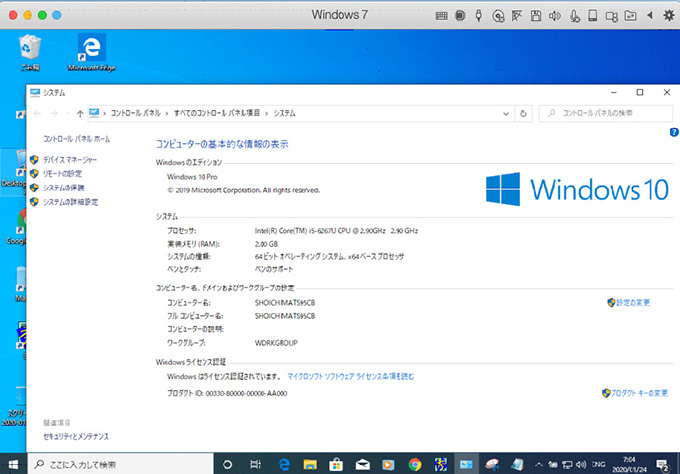Click the Control Panel search field
680x474 pixels.
(606, 113)
